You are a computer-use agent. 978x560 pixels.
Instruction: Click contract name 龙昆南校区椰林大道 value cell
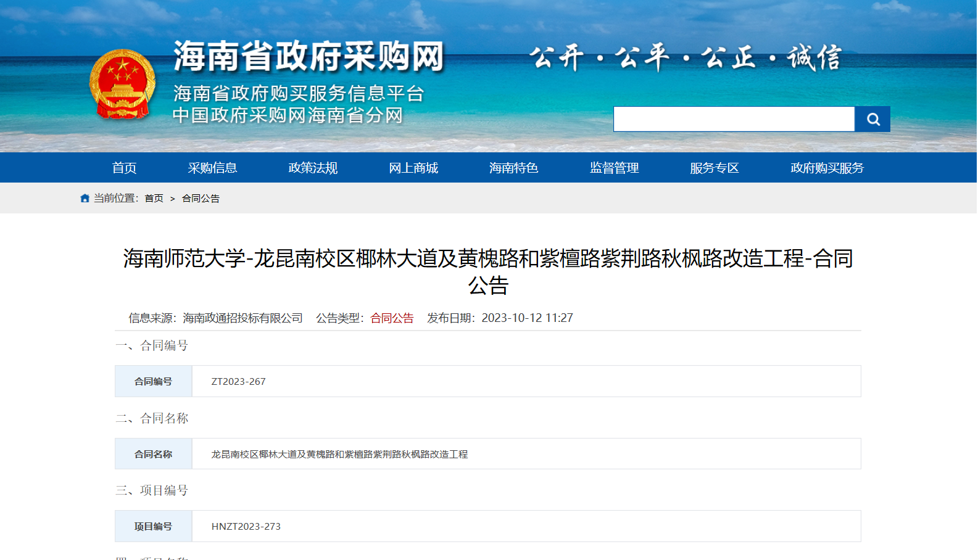526,454
